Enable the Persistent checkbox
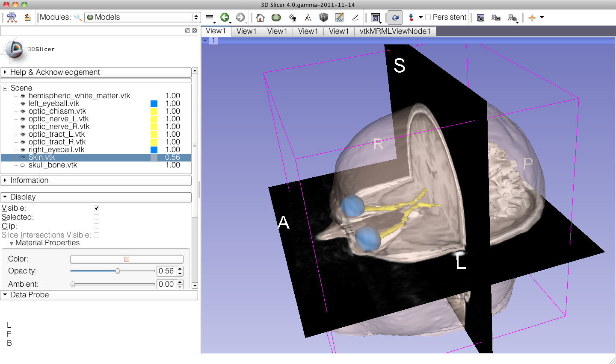616x364 pixels. (x=428, y=18)
